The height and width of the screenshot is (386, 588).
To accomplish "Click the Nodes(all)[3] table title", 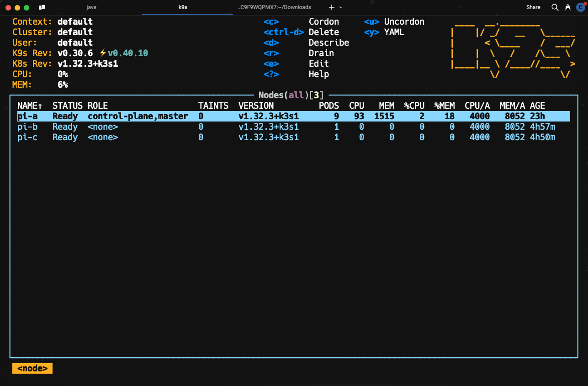I will (x=291, y=95).
